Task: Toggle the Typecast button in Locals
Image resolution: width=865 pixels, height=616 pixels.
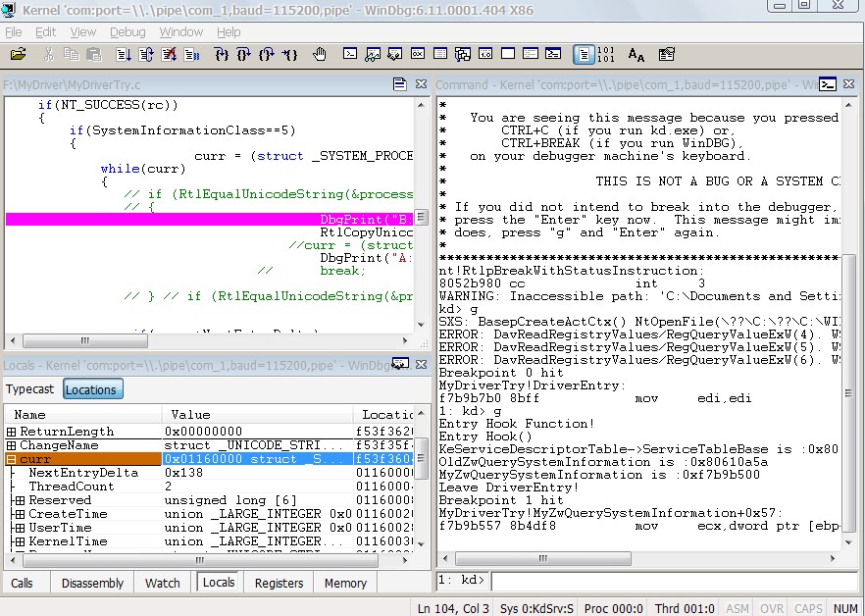Action: click(29, 389)
